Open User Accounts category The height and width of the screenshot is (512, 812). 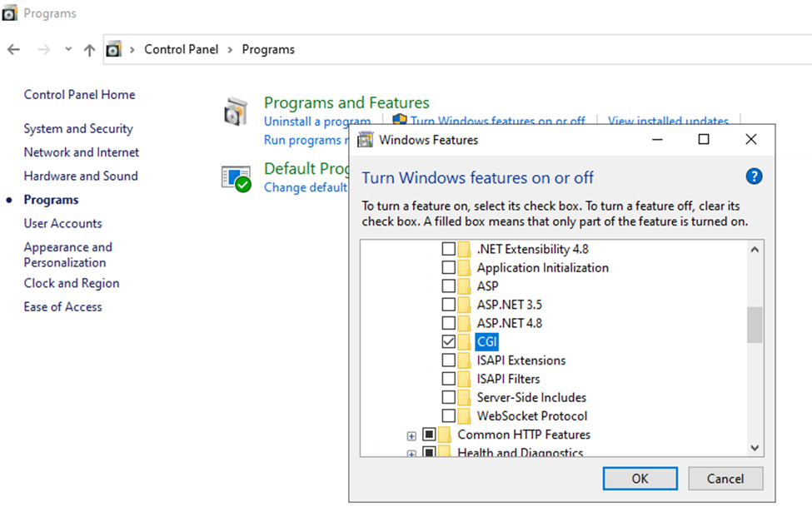coord(62,223)
